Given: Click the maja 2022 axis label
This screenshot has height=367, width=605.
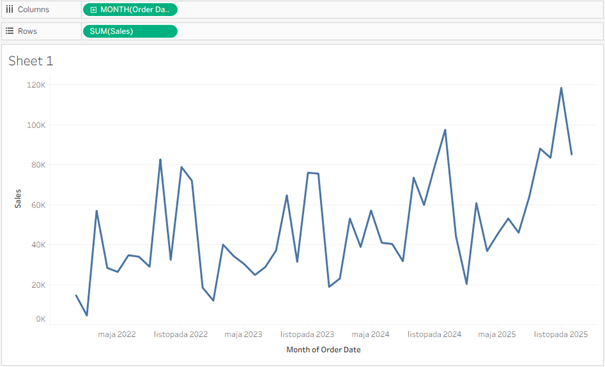Looking at the screenshot, I should coord(117,334).
